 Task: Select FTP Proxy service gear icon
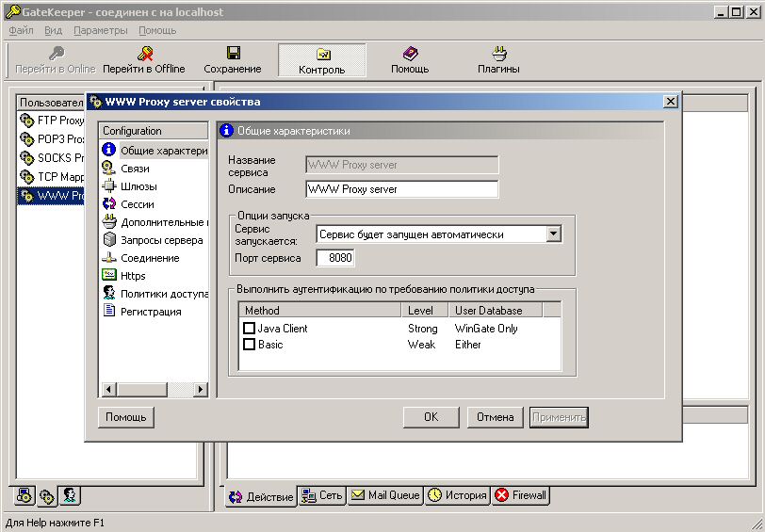click(x=26, y=120)
